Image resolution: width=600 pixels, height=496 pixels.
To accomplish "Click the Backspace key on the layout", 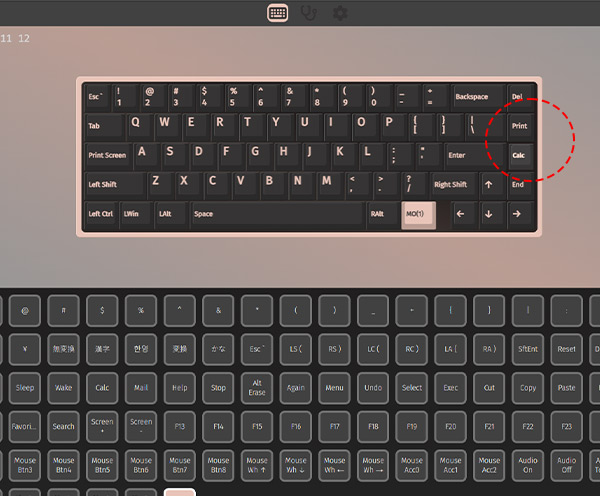I will click(478, 97).
